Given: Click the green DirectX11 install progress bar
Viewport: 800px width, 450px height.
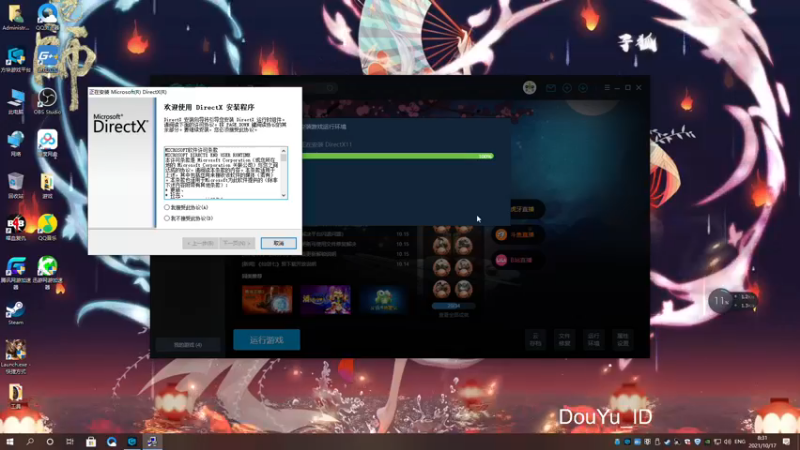Looking at the screenshot, I should (398, 156).
